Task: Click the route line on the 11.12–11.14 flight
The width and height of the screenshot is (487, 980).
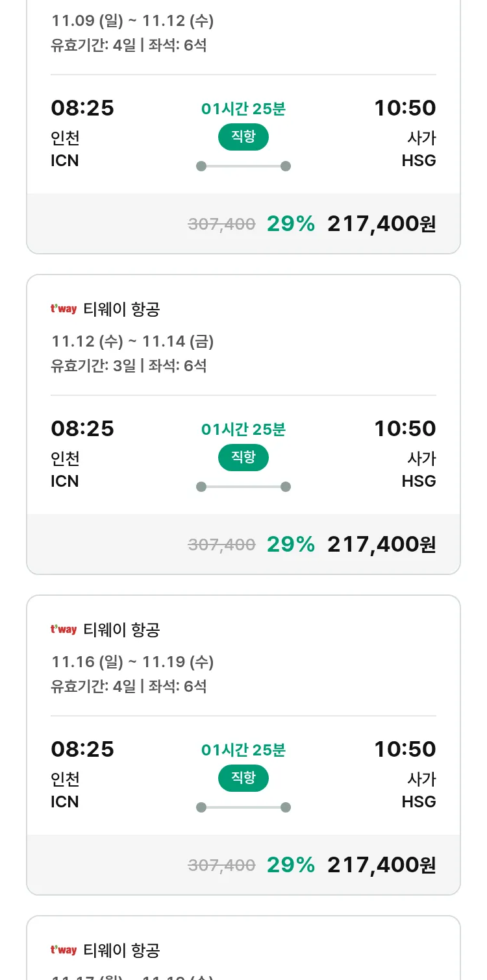Action: click(243, 487)
